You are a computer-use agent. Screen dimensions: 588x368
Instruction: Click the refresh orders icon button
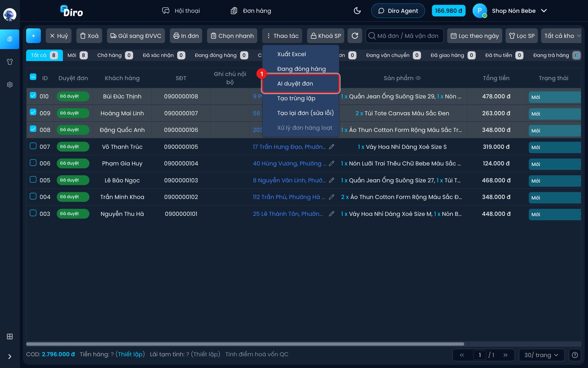355,36
